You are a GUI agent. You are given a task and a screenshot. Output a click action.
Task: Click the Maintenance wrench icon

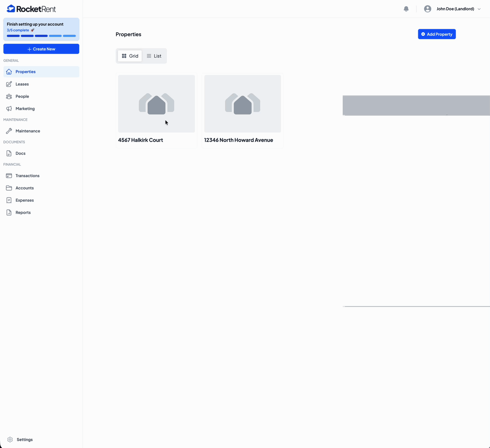(9, 131)
